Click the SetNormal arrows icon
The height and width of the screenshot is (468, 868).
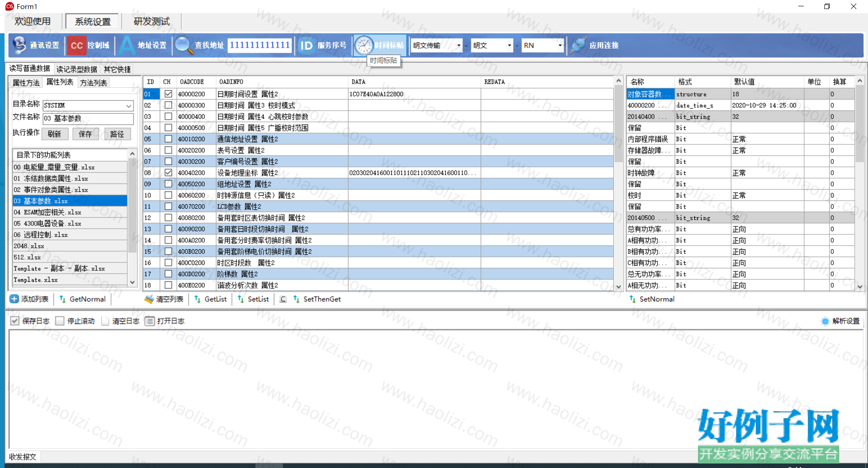pos(632,299)
